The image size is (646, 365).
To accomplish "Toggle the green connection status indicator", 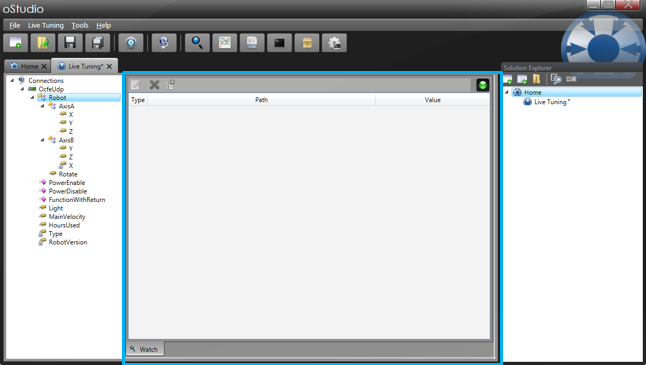I will tap(482, 85).
